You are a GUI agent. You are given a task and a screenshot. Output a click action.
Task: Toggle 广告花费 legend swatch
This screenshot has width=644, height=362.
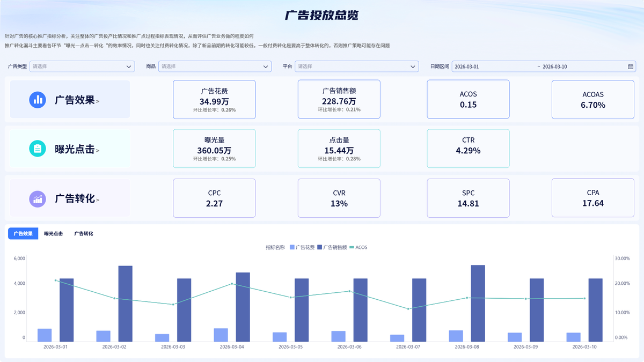[292, 247]
